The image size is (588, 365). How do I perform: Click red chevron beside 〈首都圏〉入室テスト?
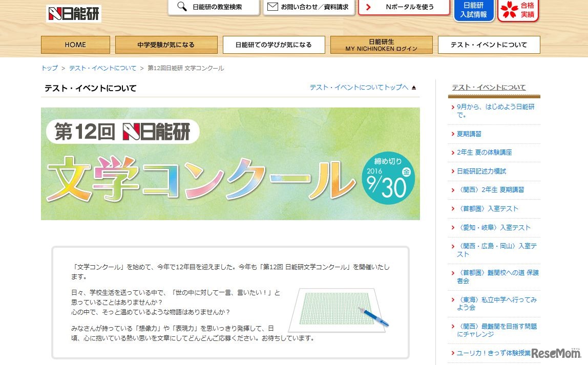tap(453, 209)
